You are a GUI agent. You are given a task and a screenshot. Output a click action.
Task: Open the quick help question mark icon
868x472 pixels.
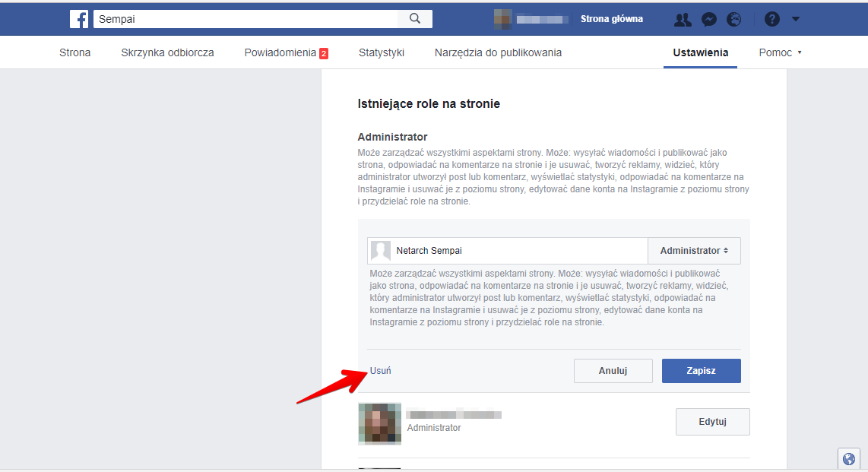[x=771, y=19]
